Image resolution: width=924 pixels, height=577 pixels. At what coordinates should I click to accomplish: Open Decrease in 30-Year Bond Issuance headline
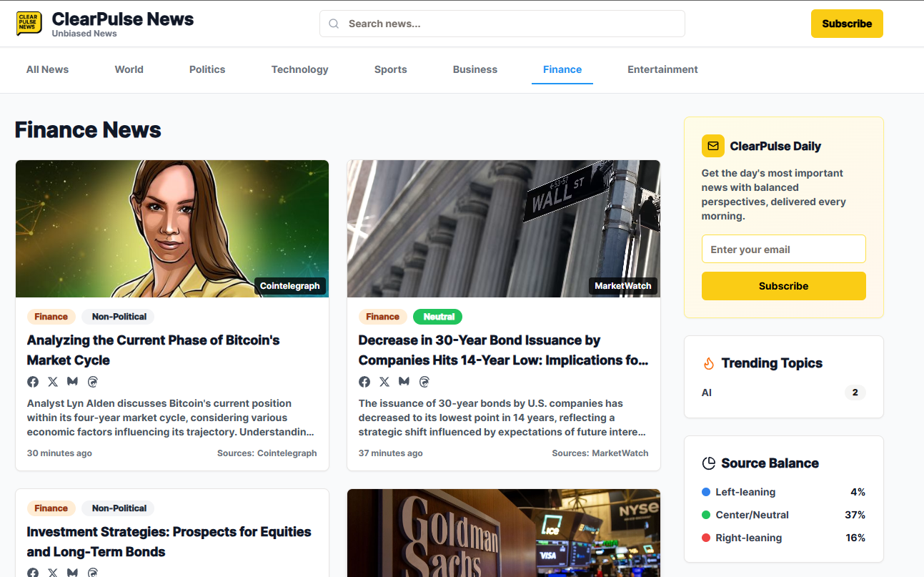click(504, 350)
